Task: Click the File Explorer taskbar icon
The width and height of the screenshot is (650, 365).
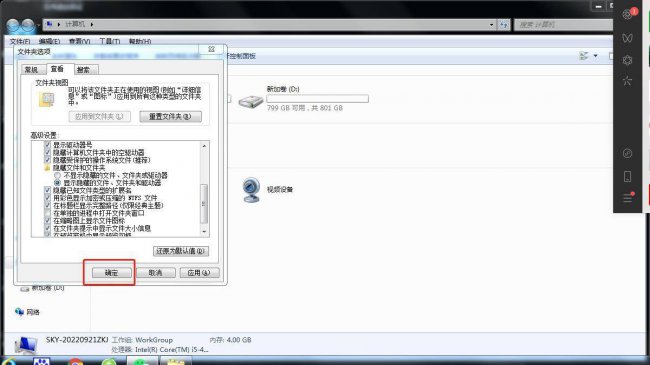Action: coord(176,362)
